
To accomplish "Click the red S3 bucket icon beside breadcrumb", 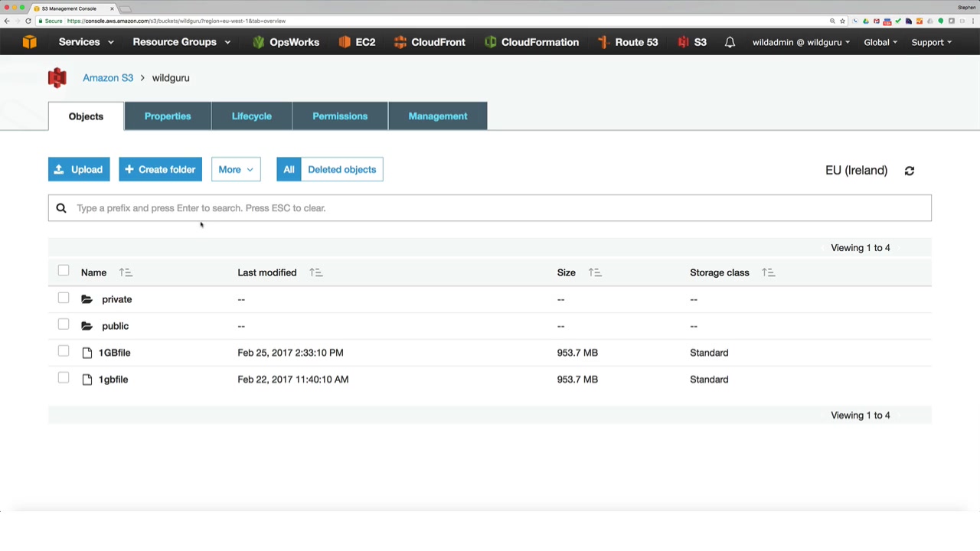I will (57, 78).
